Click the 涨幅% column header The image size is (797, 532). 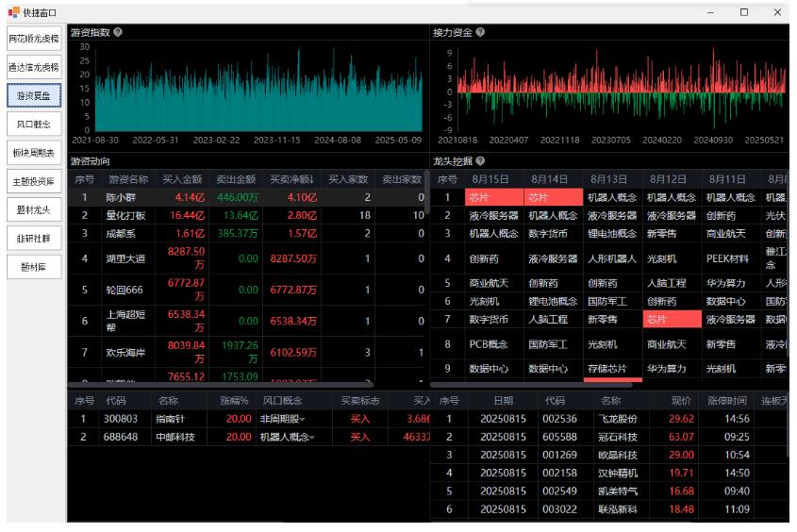point(234,401)
